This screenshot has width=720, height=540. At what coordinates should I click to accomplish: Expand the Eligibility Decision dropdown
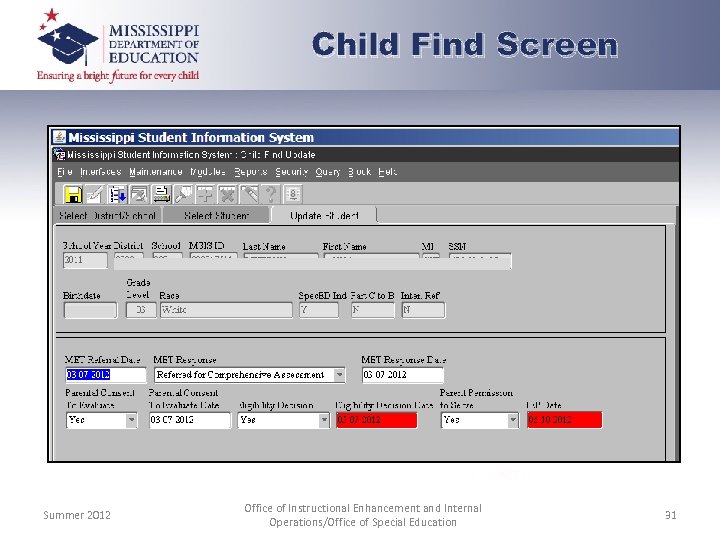324,420
